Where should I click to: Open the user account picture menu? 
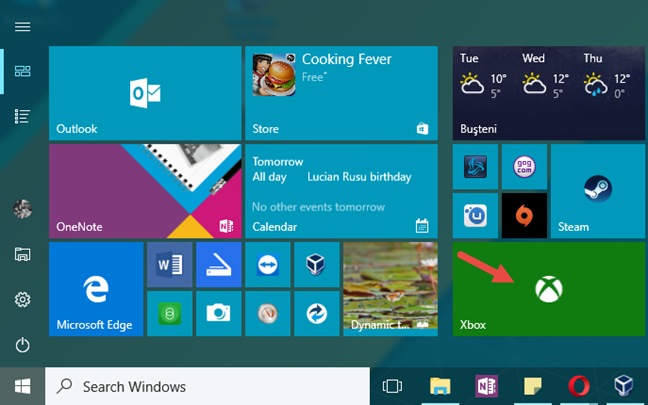(22, 209)
